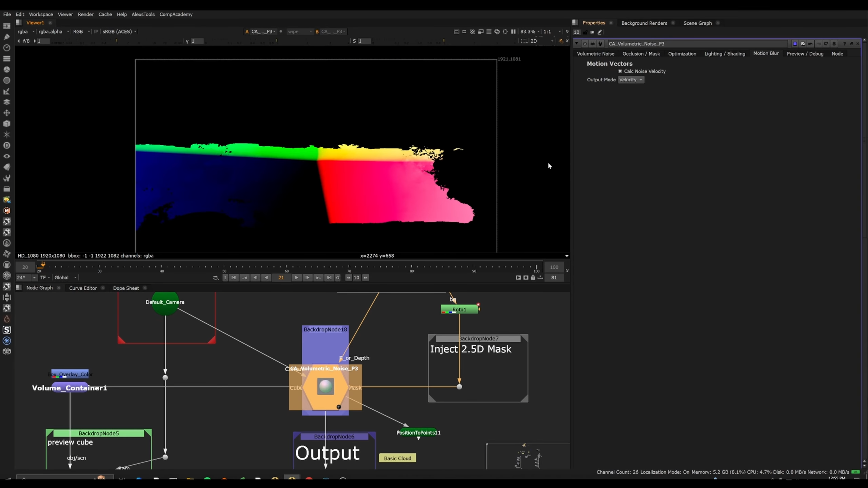This screenshot has height=488, width=868.
Task: Toggle the IP input process button
Action: pyautogui.click(x=96, y=32)
